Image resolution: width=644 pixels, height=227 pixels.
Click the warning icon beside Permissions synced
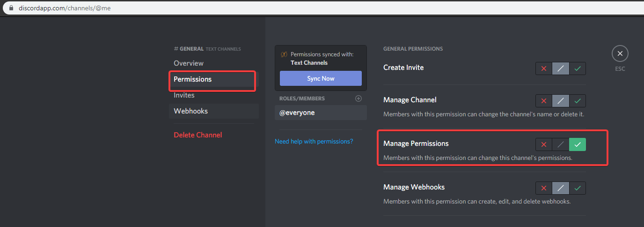click(x=284, y=54)
